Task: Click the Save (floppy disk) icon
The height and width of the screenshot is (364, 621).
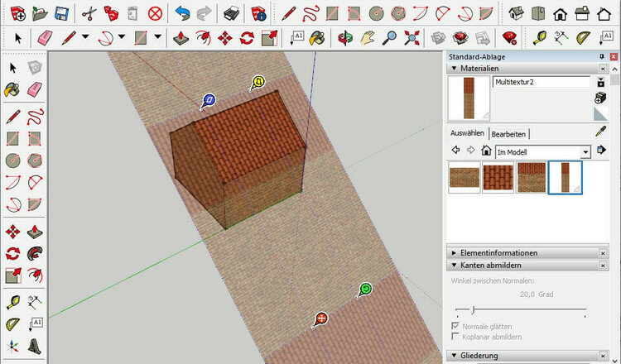Action: 60,13
